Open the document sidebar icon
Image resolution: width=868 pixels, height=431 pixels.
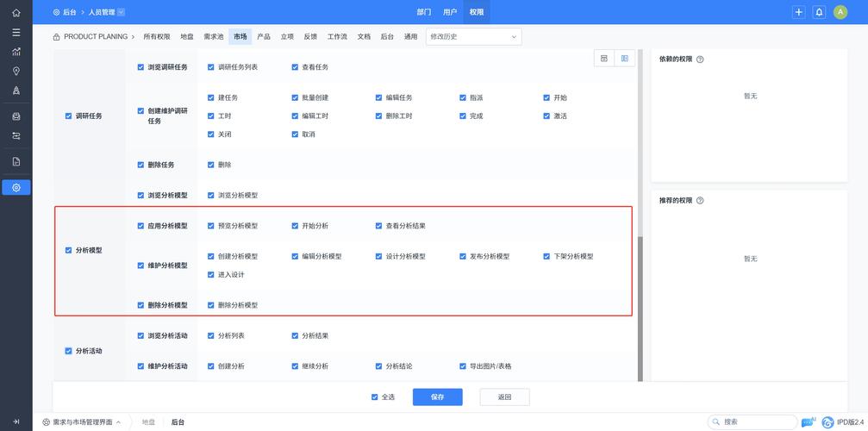tap(16, 161)
